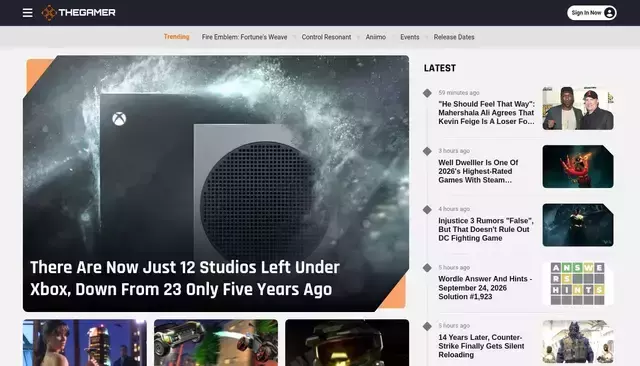The height and width of the screenshot is (366, 640).
Task: Click the "4 hours ago" timestamp
Action: (x=454, y=209)
